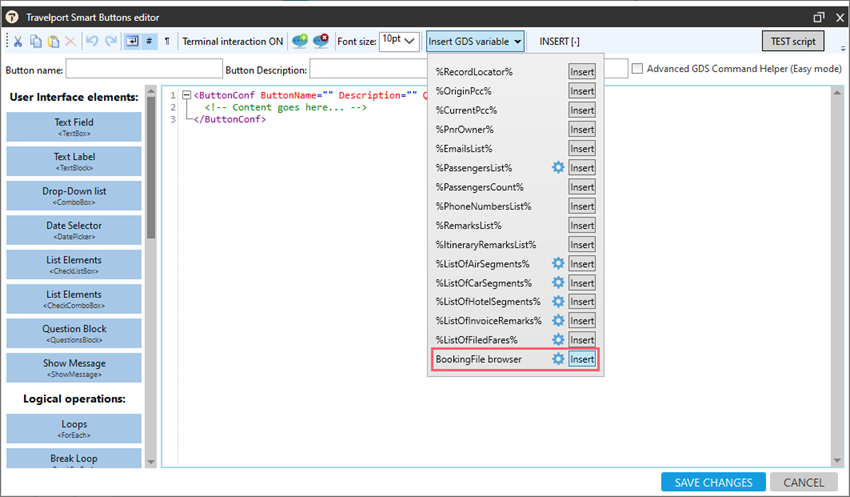Show paragraph marks with pilcrow icon

[167, 41]
